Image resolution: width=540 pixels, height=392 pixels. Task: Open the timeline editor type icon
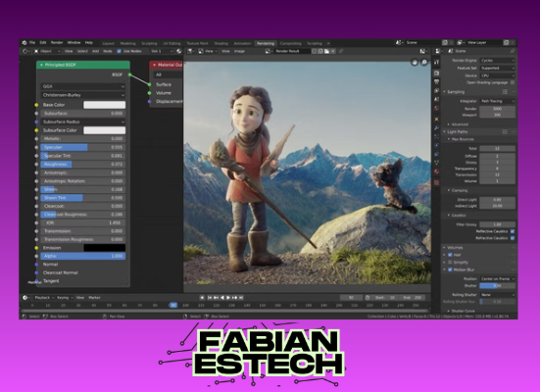click(25, 298)
